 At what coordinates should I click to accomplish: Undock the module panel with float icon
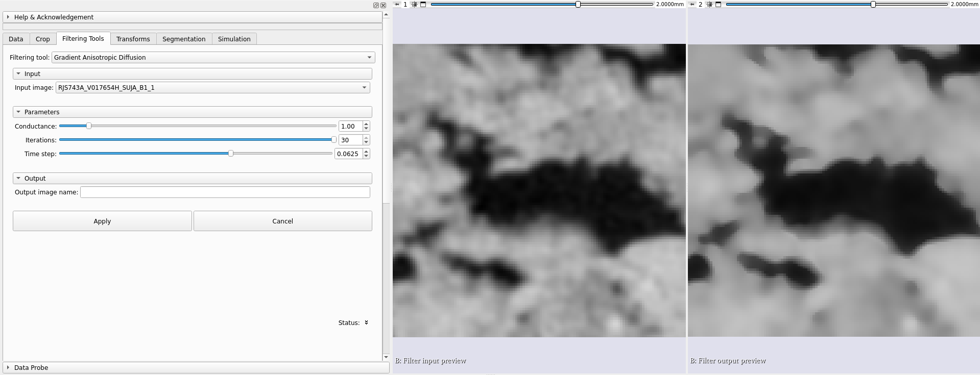pyautogui.click(x=376, y=5)
